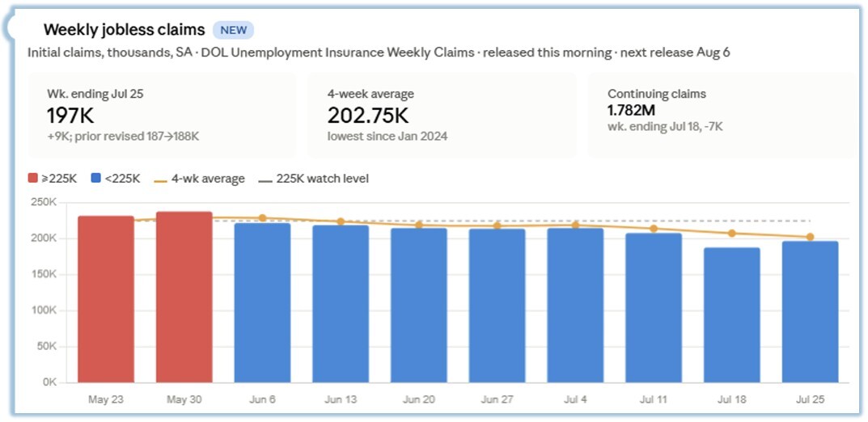
Task: Click the blue Jul 11 bar
Action: (x=654, y=307)
